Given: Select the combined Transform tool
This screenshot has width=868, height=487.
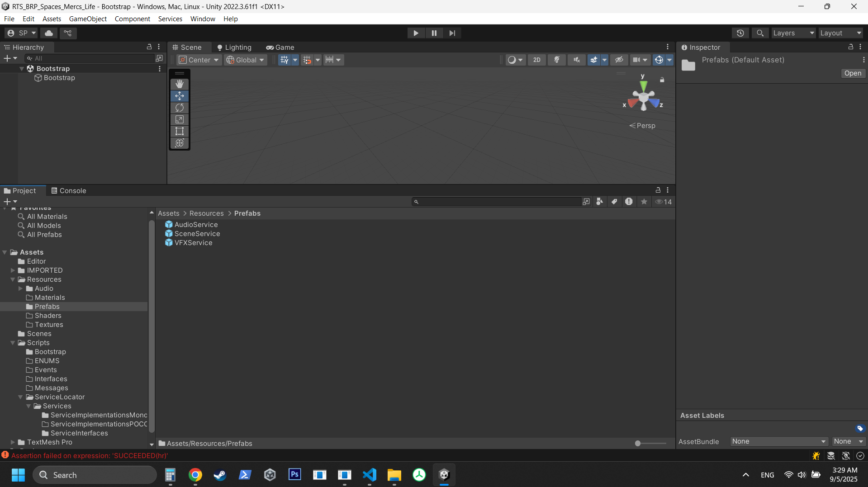Looking at the screenshot, I should click(x=180, y=143).
